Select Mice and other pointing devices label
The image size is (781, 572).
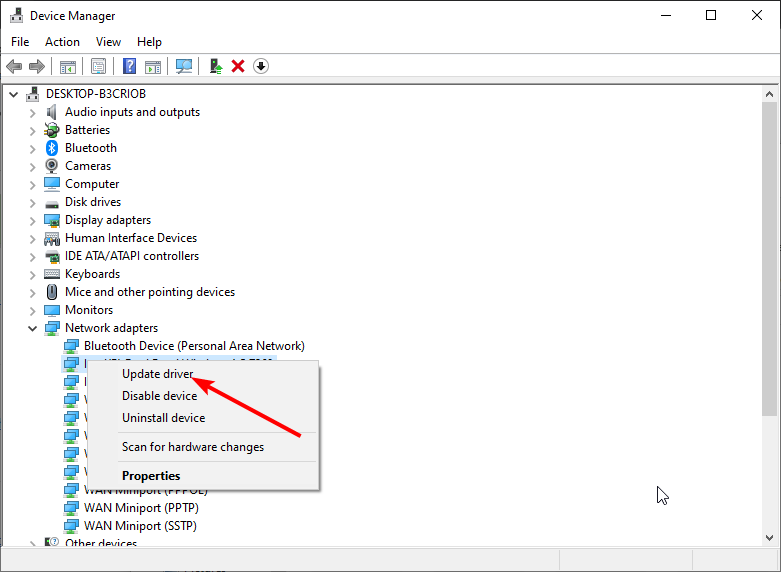[150, 292]
